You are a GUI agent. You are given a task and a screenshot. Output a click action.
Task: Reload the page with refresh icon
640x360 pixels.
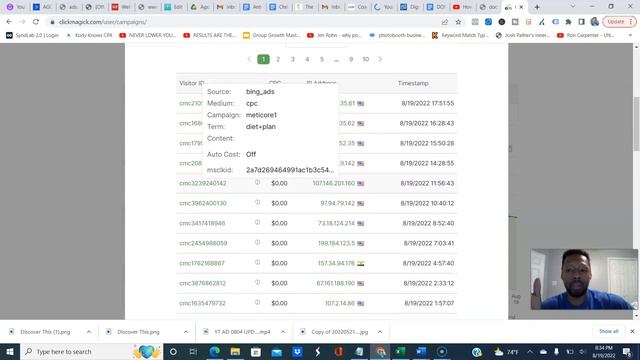(x=36, y=22)
